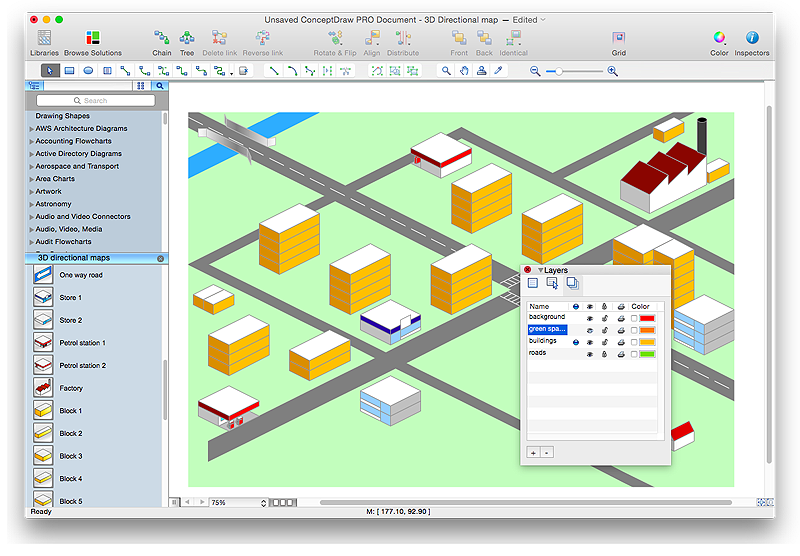800x556 pixels.
Task: Pick the eyedropper tool
Action: click(x=498, y=71)
